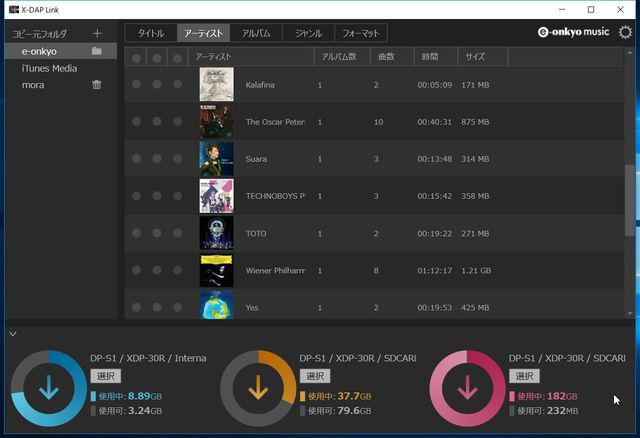Toggle third sync circle for Kalafina
This screenshot has height=438, width=640.
pyautogui.click(x=177, y=84)
